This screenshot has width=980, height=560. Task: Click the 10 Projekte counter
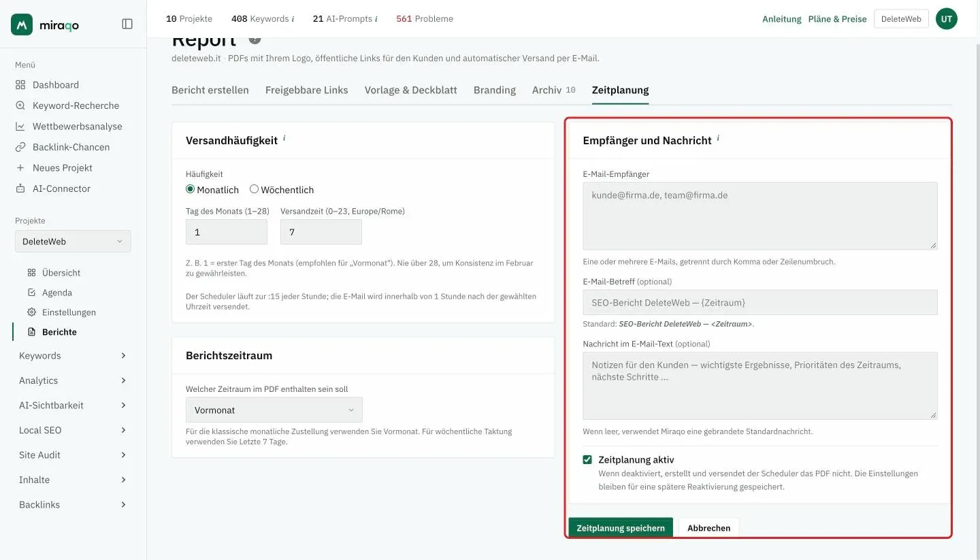point(189,19)
